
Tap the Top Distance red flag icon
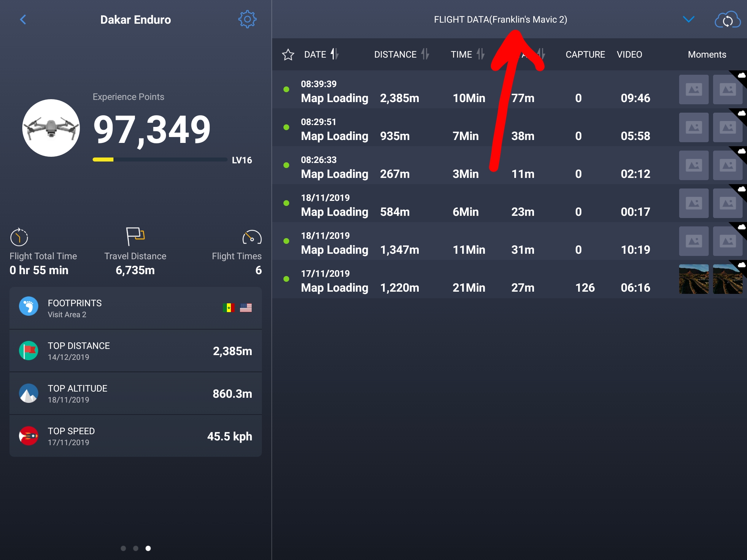(28, 350)
